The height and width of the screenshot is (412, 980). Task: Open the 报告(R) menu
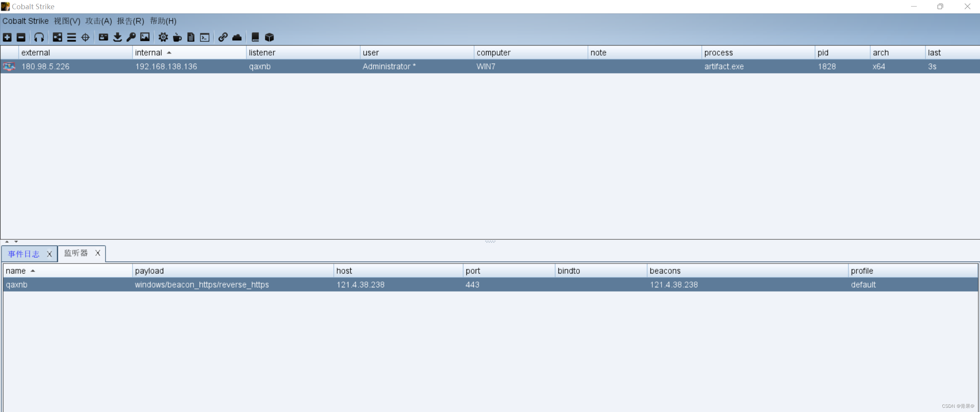tap(130, 21)
